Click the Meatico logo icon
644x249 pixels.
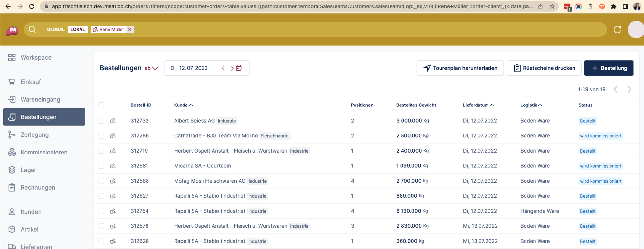[x=12, y=30]
